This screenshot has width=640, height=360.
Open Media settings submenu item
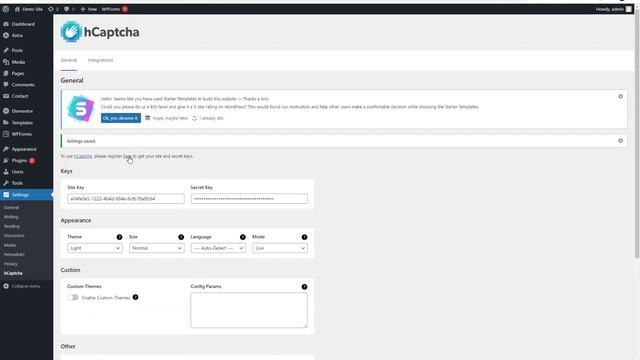(x=10, y=245)
